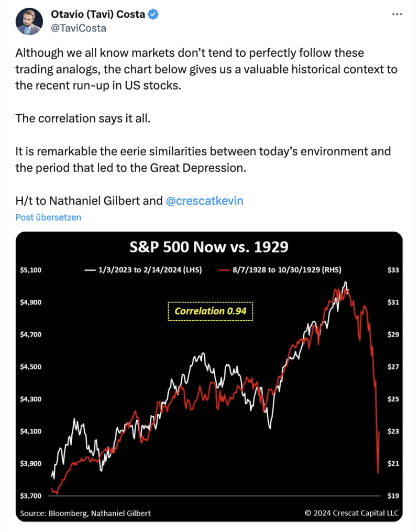Click the yellow "Correlation 0.94" box
The image size is (419, 532).
[211, 311]
